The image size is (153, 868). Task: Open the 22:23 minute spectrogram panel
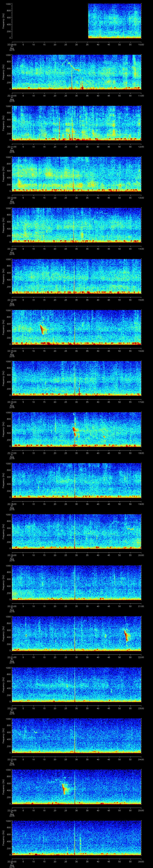coord(76,736)
